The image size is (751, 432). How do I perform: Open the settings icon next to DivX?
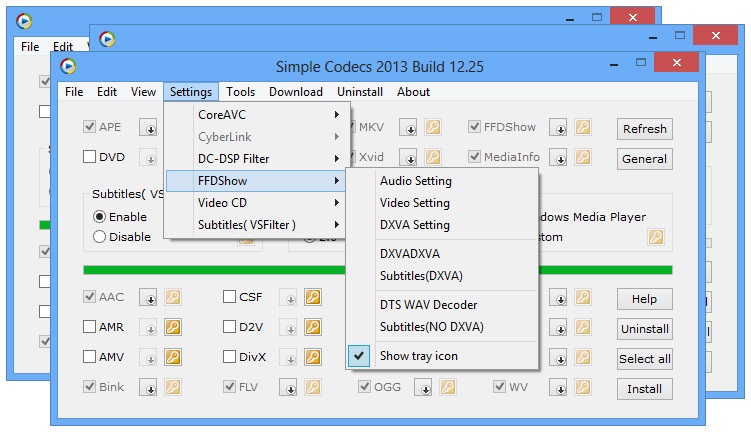(313, 358)
